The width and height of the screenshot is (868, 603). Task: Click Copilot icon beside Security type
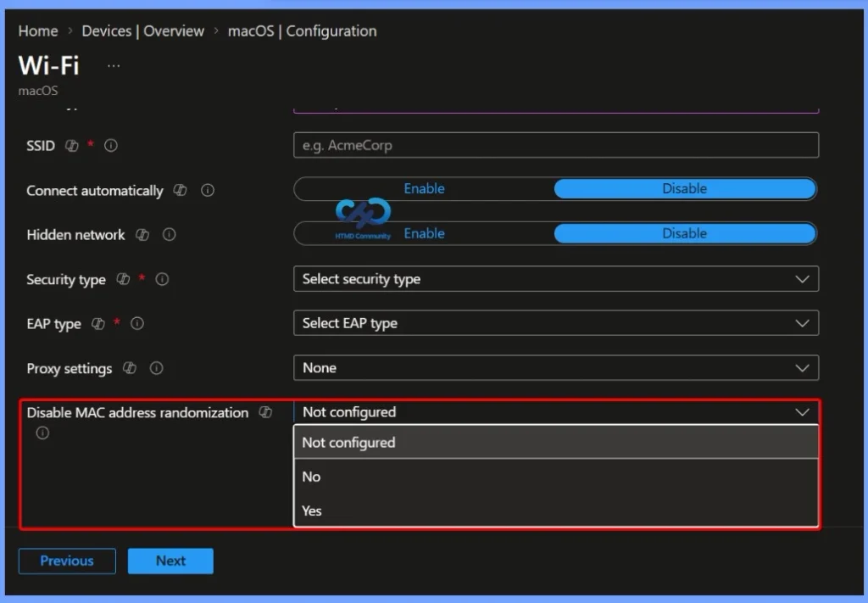click(123, 279)
